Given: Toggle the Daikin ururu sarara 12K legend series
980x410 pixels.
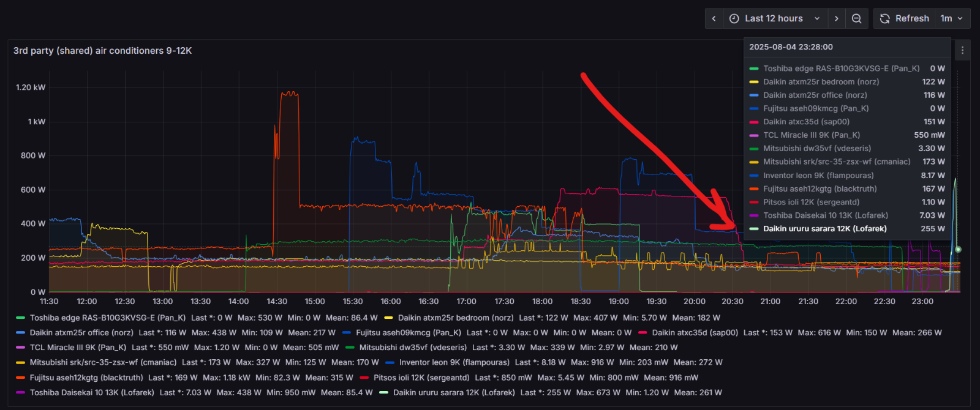Looking at the screenshot, I should point(454,392).
